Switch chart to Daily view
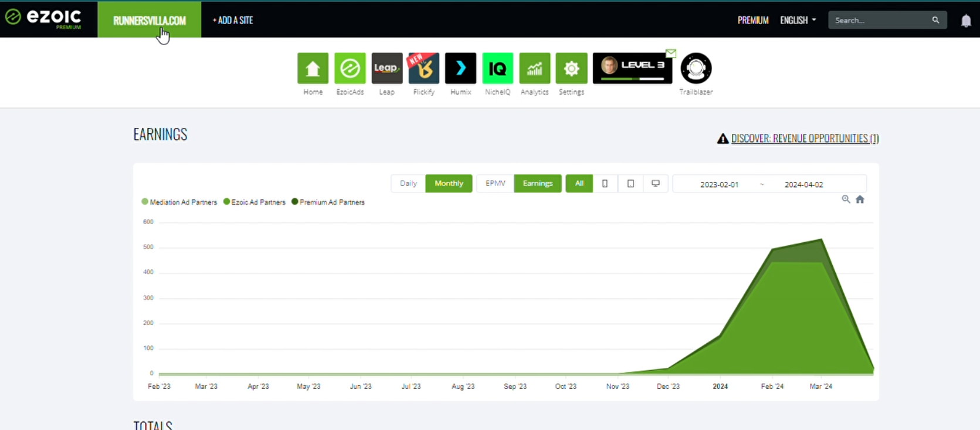 pyautogui.click(x=408, y=184)
